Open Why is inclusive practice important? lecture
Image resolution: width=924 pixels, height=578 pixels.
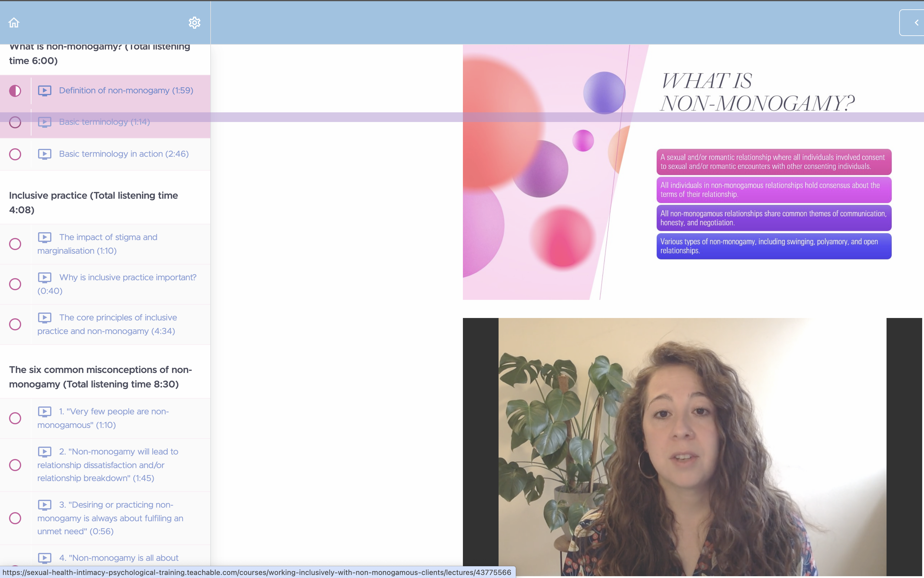(x=117, y=284)
